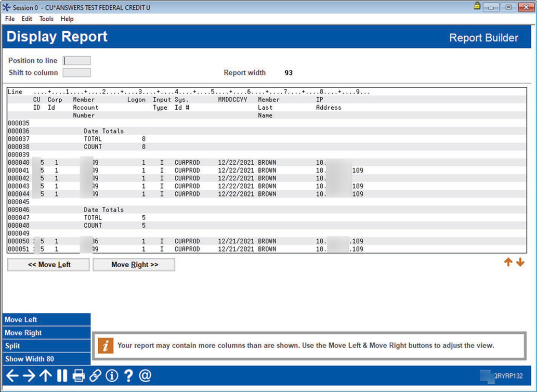537x392 pixels.
Task: Open the Tools menu
Action: point(46,19)
